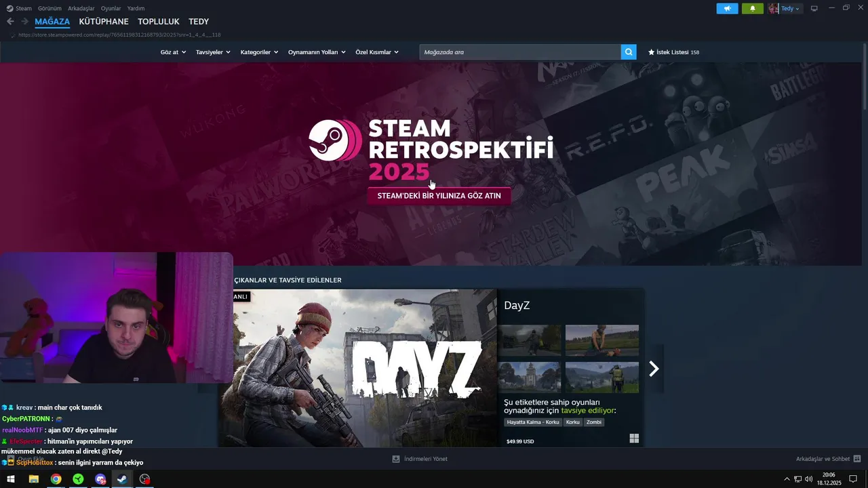Viewport: 868px width, 488px height.
Task: Click the network tray icon
Action: click(x=797, y=479)
